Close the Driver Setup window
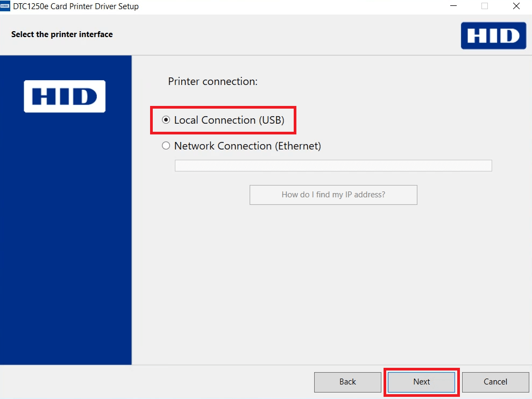This screenshot has height=399, width=532. [x=516, y=6]
